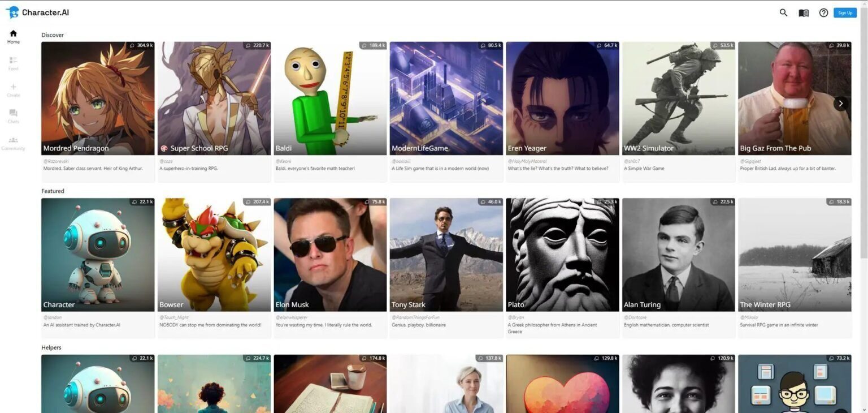The width and height of the screenshot is (868, 413).
Task: Advance Discover carousel with right arrow
Action: coord(840,103)
